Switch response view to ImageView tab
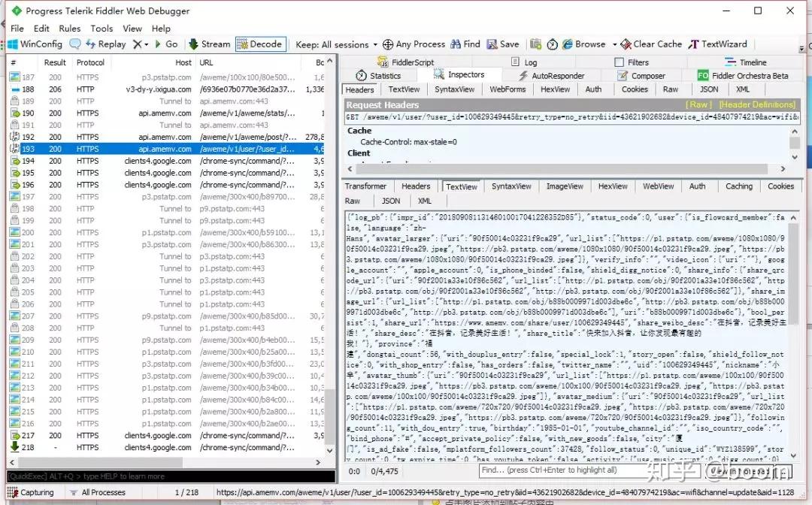The height and width of the screenshot is (505, 812). (565, 186)
